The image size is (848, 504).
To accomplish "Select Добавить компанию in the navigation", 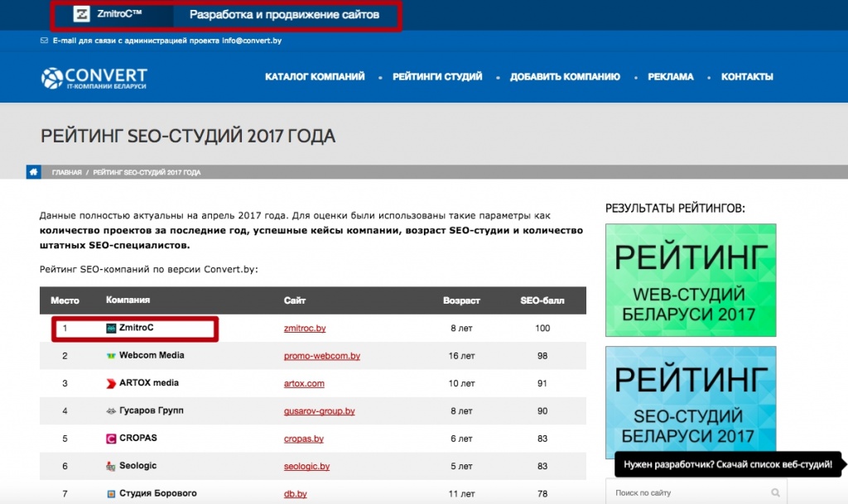I will click(x=565, y=77).
